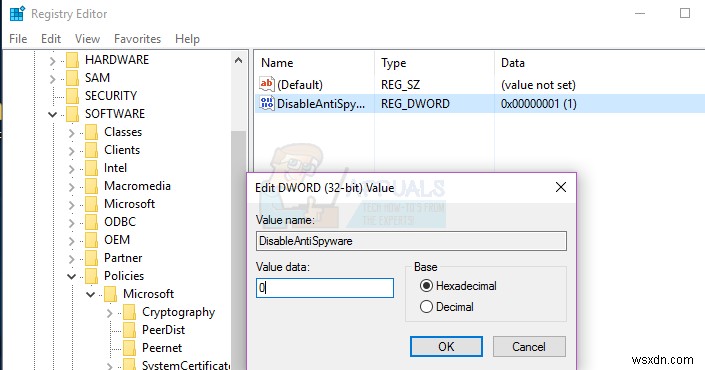
Task: Cancel the DWORD edit dialog
Action: [529, 347]
